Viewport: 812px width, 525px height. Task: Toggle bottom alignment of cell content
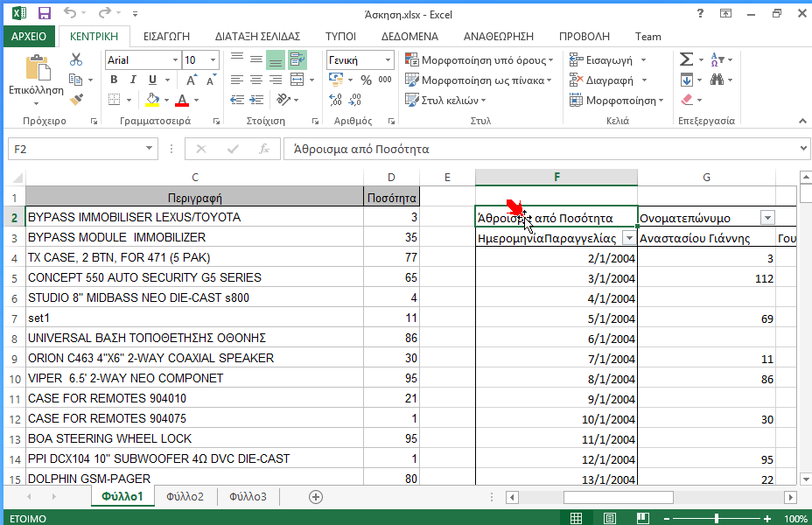[x=276, y=59]
